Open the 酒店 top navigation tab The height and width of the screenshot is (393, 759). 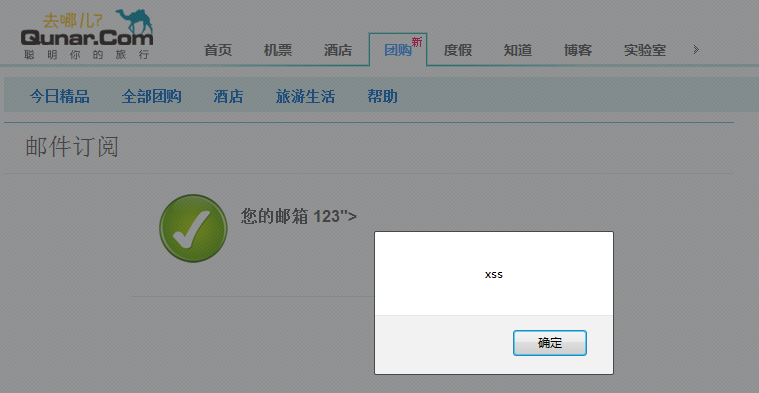(x=338, y=50)
